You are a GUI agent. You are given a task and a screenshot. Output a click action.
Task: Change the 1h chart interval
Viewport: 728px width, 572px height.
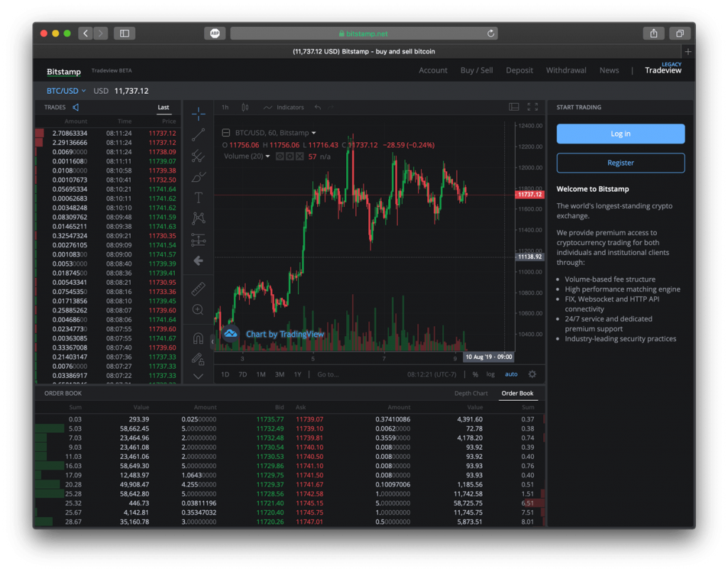pos(225,107)
